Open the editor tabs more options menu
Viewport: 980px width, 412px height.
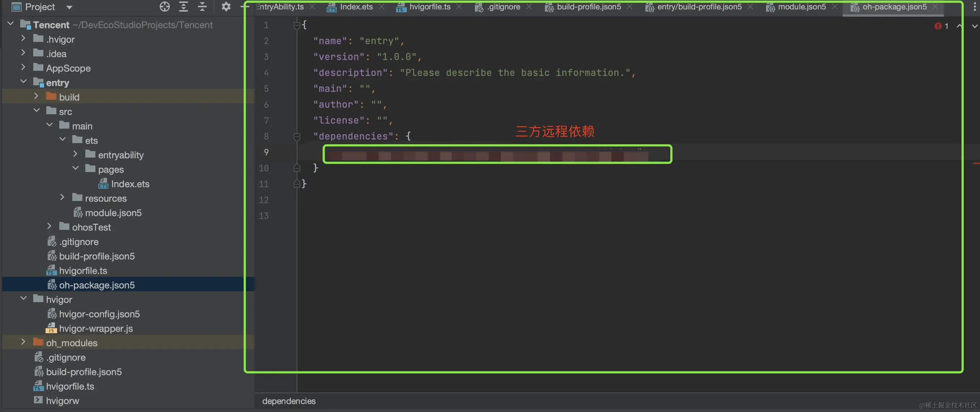coord(974,7)
